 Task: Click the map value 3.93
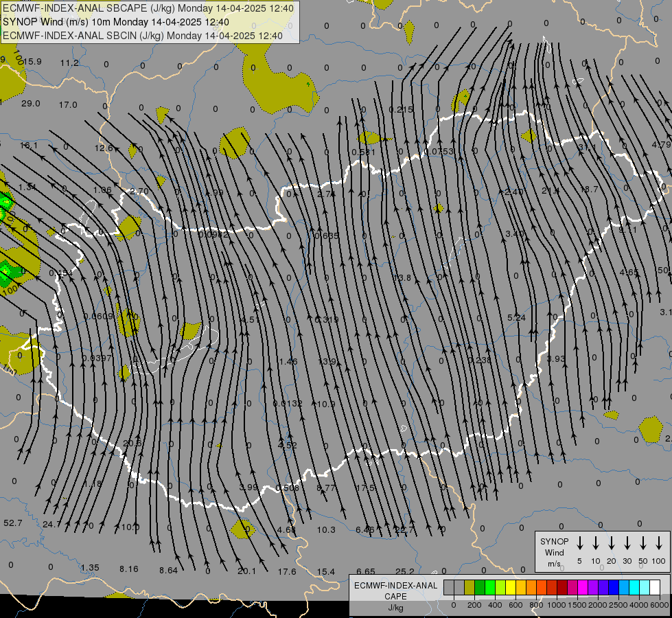coord(556,358)
